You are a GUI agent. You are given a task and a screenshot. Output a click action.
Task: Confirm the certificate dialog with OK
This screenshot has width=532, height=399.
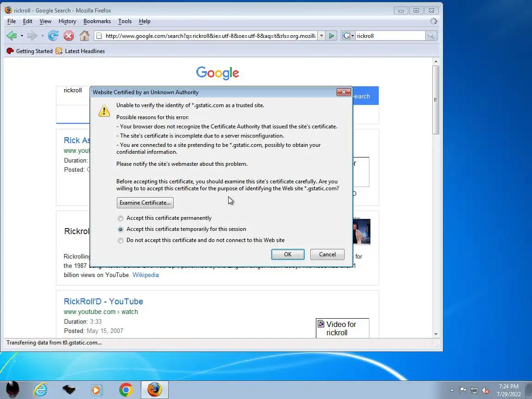pyautogui.click(x=288, y=254)
